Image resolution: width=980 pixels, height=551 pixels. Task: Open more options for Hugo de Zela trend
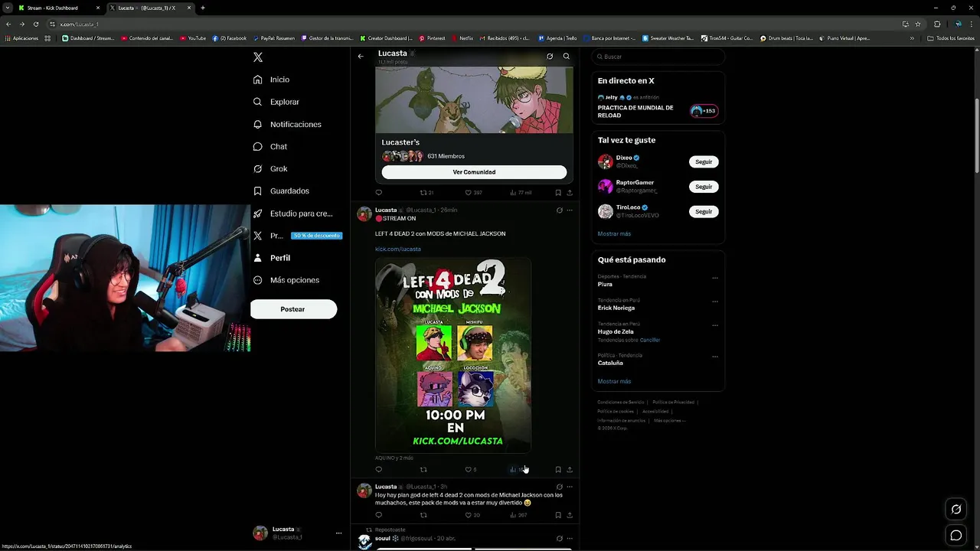715,324
